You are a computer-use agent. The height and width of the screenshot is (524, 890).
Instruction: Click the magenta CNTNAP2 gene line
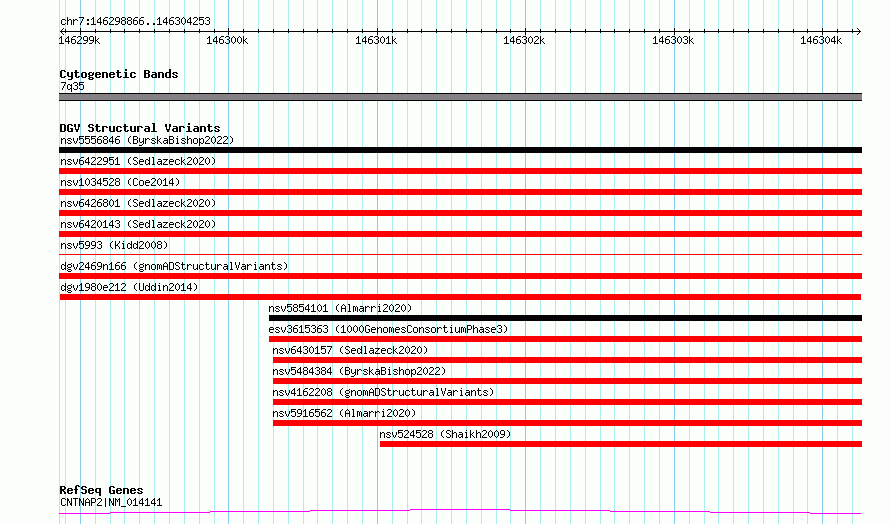coord(460,512)
